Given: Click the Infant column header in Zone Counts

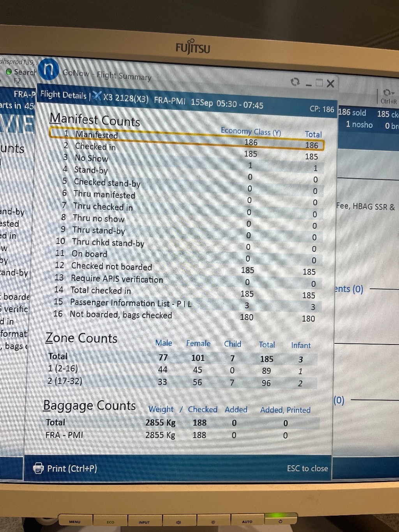Looking at the screenshot, I should (x=300, y=345).
